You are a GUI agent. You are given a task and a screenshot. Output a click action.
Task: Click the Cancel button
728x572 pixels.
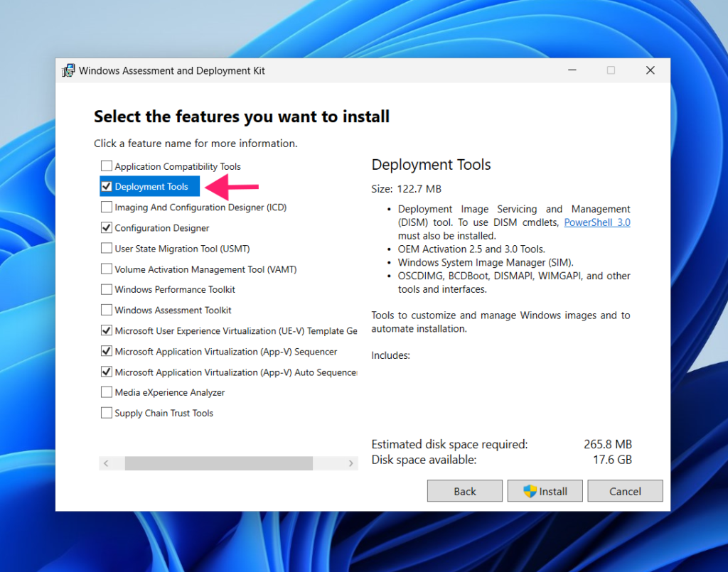(625, 491)
